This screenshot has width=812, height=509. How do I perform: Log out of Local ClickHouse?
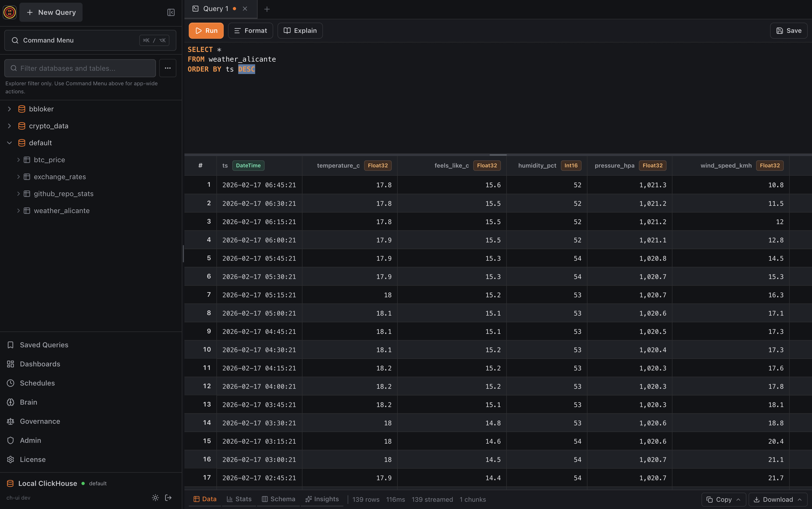click(x=168, y=497)
